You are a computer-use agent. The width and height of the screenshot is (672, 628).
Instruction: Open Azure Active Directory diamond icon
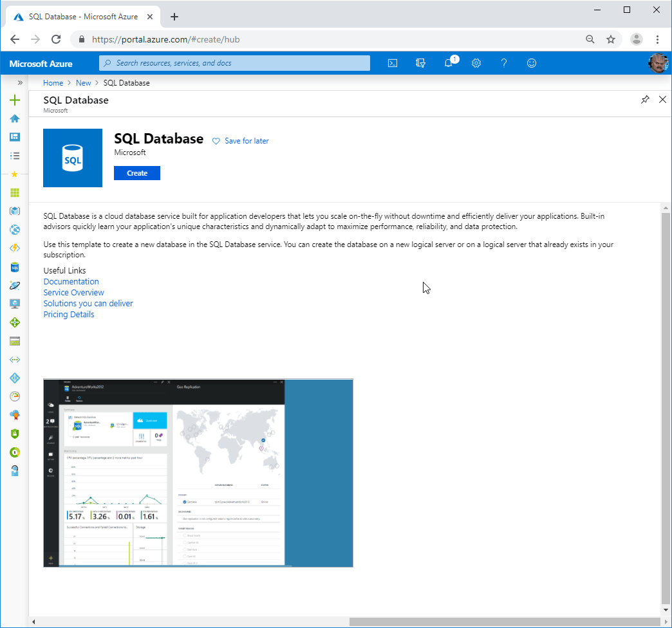15,378
